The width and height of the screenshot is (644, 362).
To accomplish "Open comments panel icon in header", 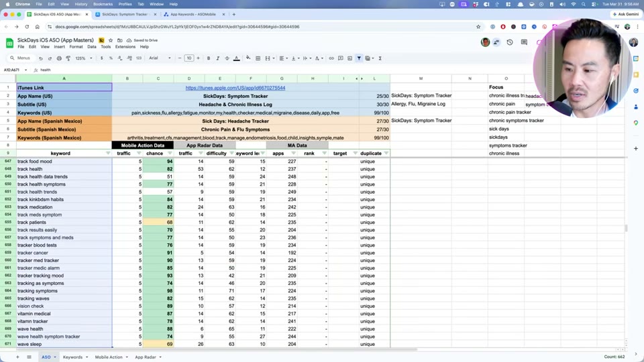I will [524, 42].
